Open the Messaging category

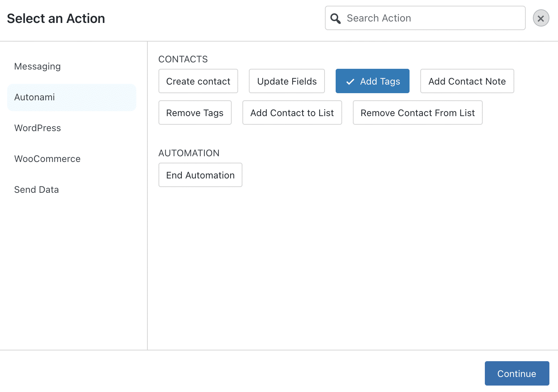[x=38, y=67]
